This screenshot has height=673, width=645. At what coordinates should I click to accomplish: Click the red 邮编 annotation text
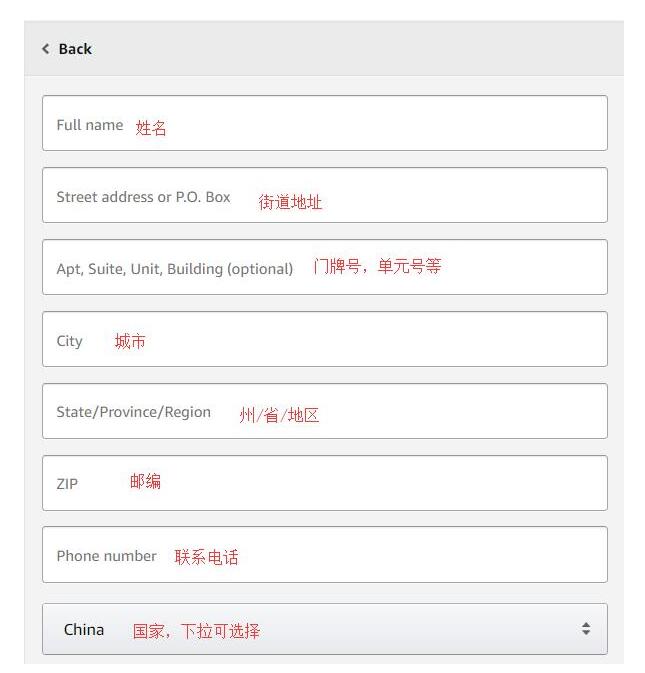tap(145, 482)
